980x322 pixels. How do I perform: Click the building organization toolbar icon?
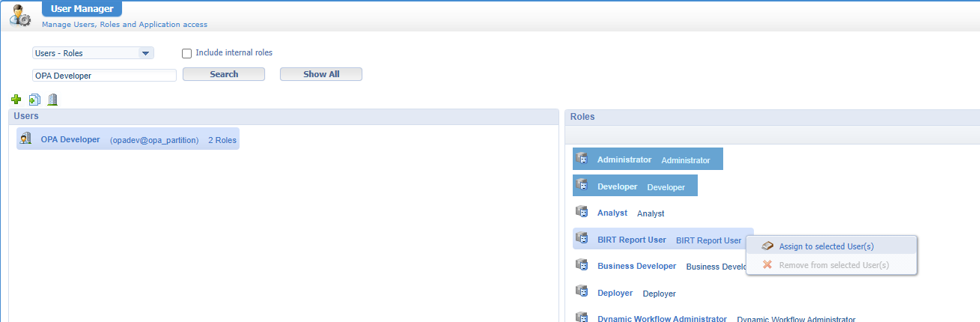[x=52, y=100]
